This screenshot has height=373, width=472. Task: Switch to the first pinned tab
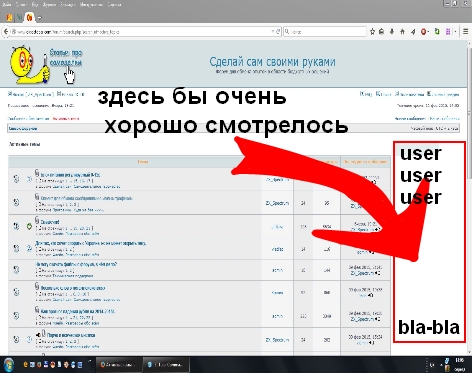pos(9,17)
